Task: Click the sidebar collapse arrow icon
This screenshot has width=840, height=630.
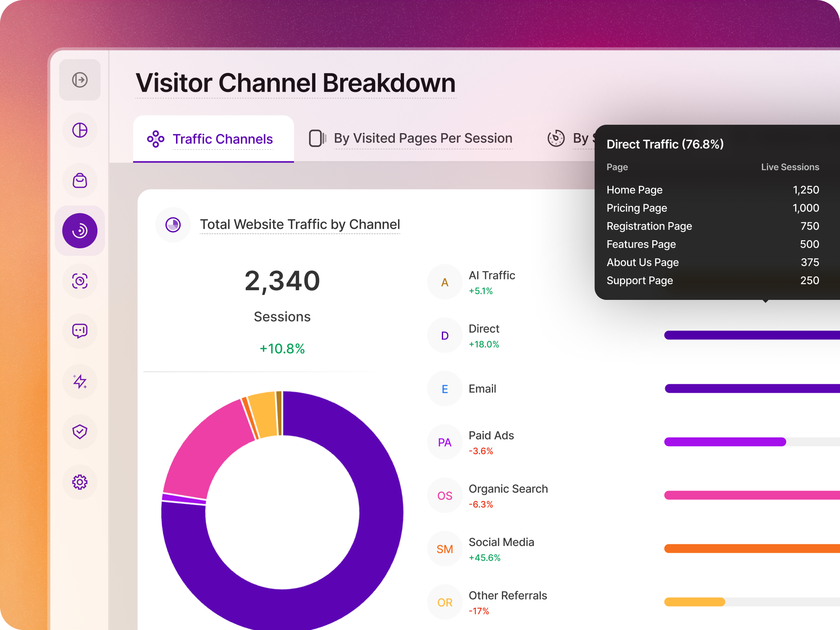Action: coord(80,80)
